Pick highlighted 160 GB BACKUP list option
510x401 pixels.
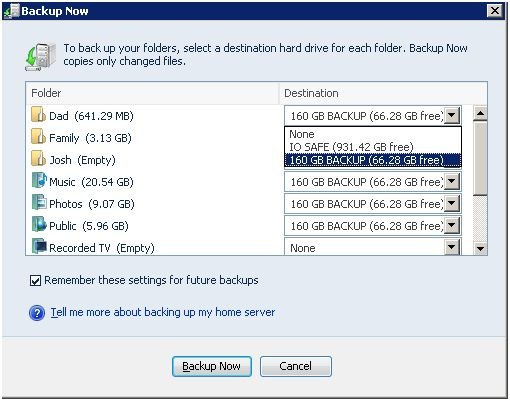pyautogui.click(x=373, y=160)
